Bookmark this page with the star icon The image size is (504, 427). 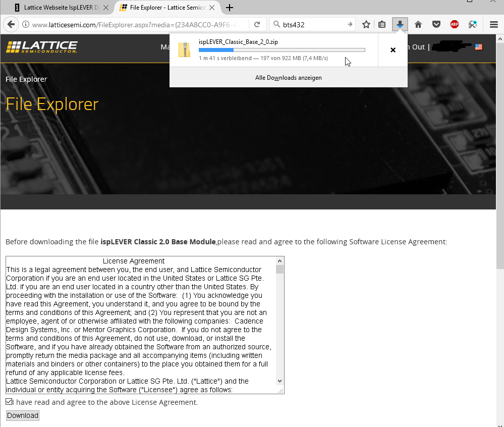click(366, 24)
